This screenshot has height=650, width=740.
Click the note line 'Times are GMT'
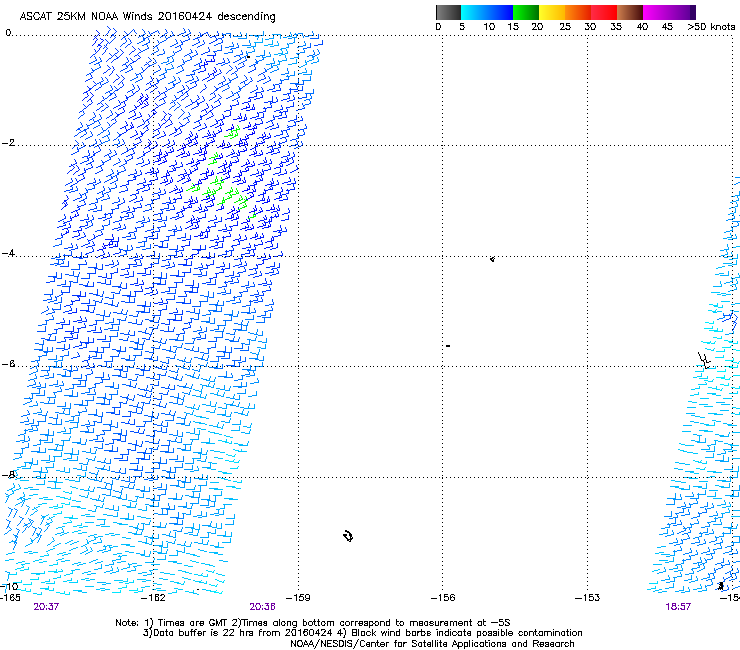[312, 623]
